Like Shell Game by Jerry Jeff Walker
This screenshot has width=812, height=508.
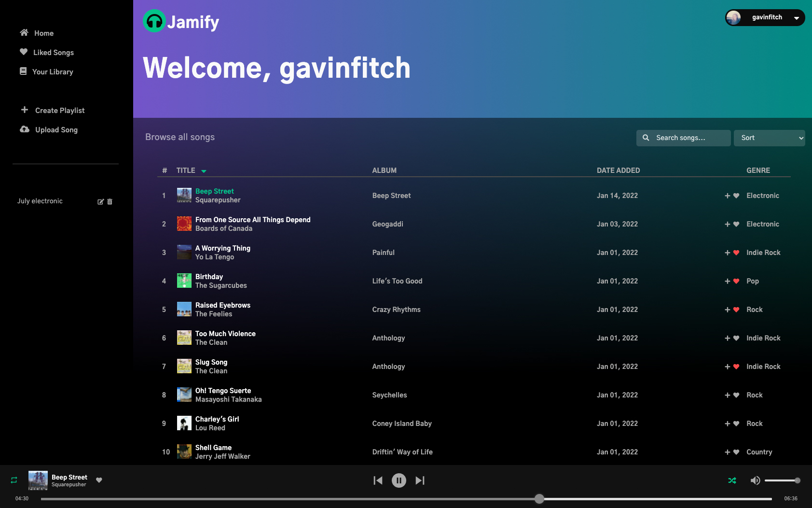(x=736, y=452)
